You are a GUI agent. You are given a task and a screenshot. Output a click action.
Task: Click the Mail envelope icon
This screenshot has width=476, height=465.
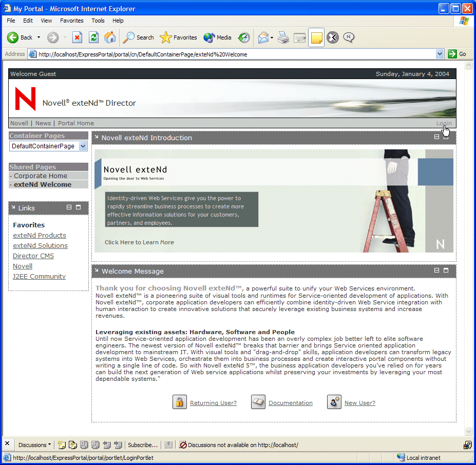pyautogui.click(x=263, y=37)
